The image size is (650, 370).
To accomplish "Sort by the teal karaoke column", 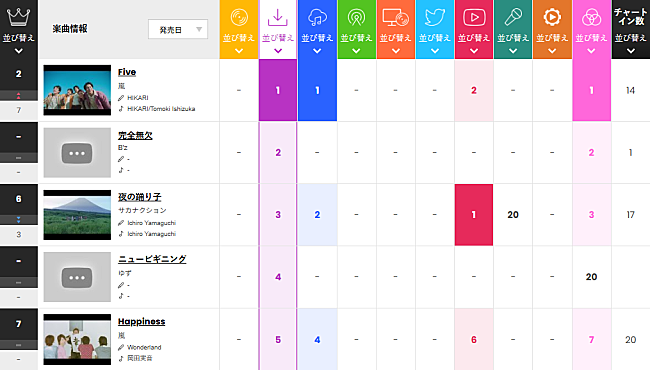I will click(513, 44).
